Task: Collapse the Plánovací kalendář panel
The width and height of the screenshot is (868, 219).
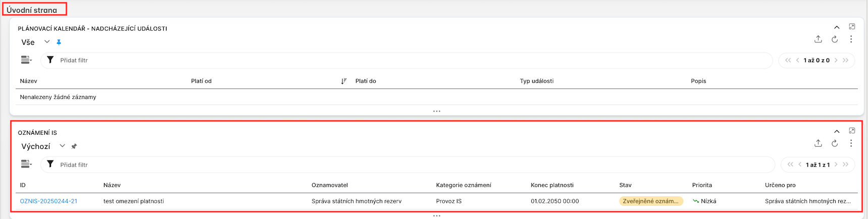Action: (837, 27)
